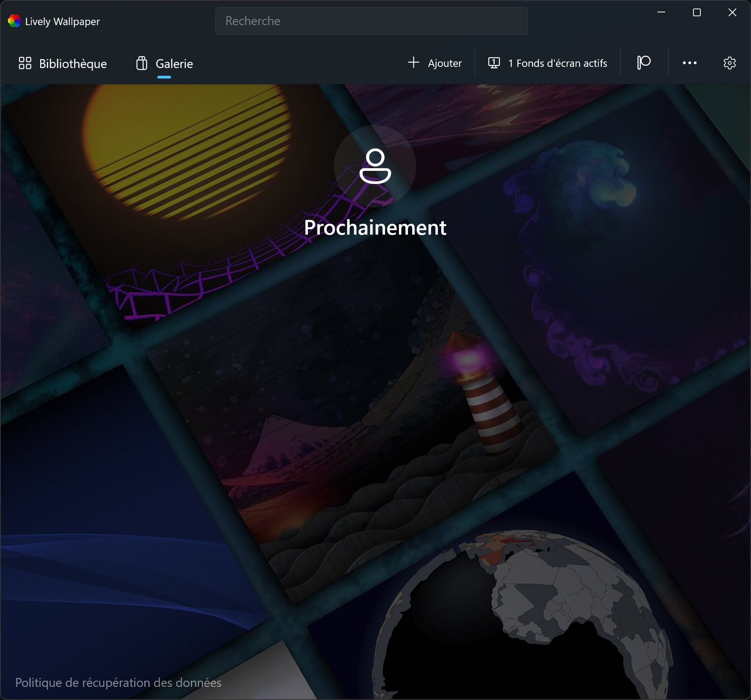
Task: Open the Politique de récupération des données link
Action: [118, 683]
